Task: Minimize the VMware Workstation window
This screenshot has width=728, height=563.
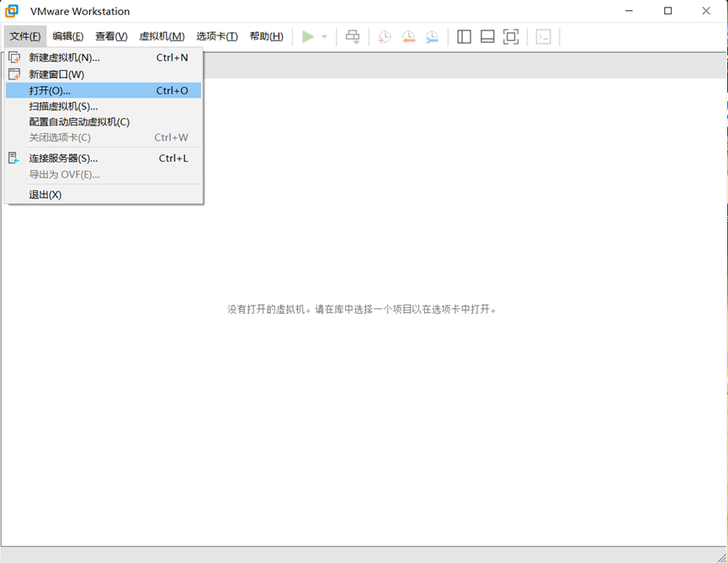Action: click(x=629, y=11)
